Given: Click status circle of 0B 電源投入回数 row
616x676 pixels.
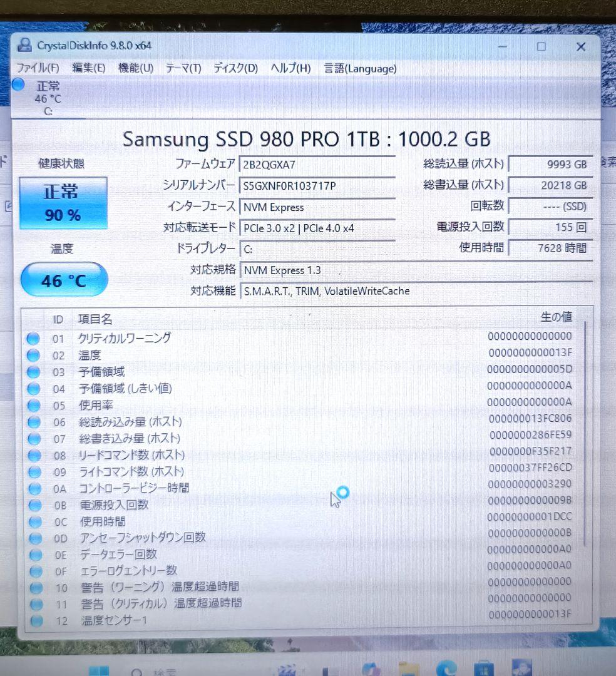Looking at the screenshot, I should pyautogui.click(x=35, y=505).
